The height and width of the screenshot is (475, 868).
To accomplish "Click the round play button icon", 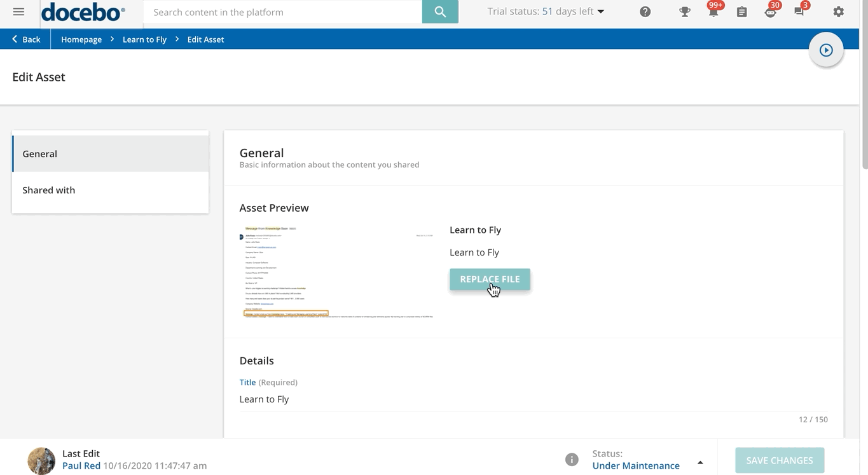I will pos(826,50).
